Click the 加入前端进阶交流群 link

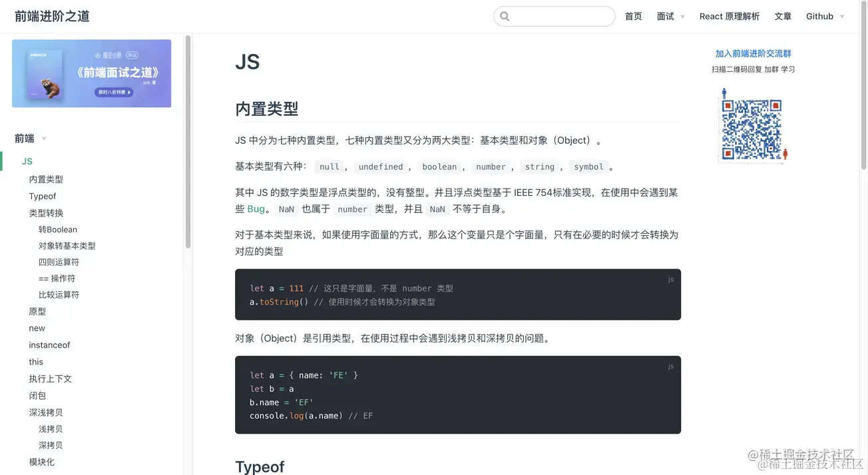(x=752, y=53)
